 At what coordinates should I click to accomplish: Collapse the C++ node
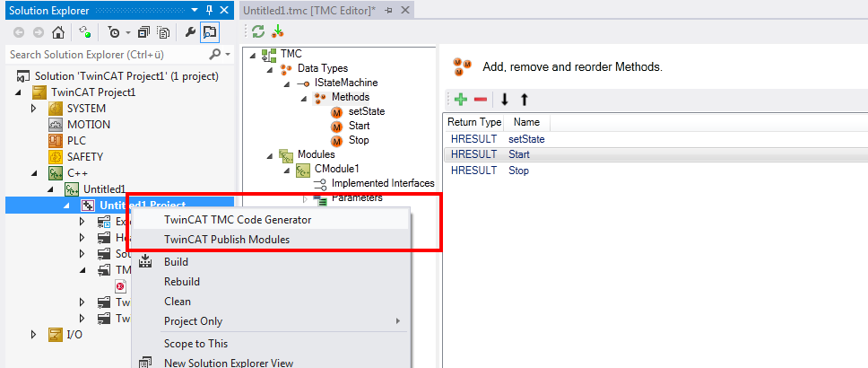(35, 173)
